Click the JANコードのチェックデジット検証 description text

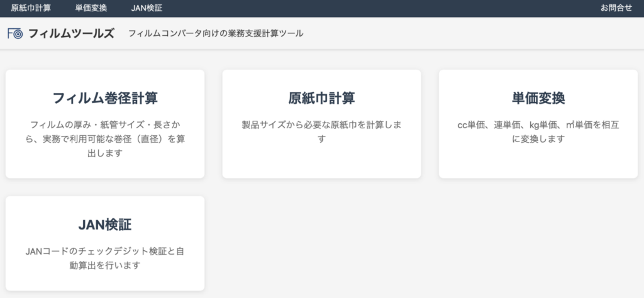tap(105, 258)
